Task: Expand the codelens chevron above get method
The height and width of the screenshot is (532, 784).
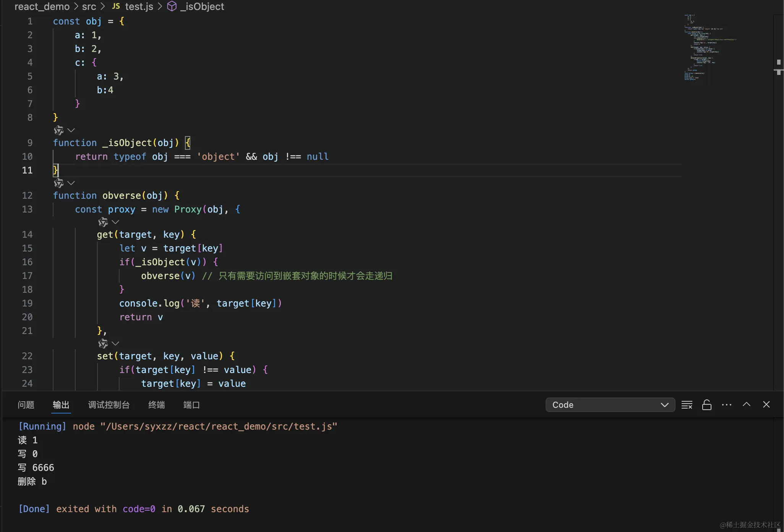Action: coord(115,222)
